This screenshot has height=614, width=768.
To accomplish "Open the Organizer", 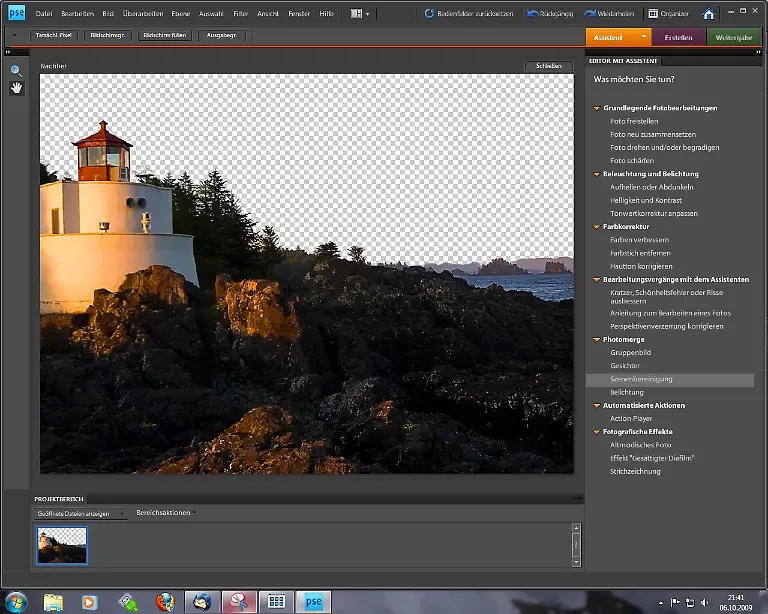I will point(667,14).
